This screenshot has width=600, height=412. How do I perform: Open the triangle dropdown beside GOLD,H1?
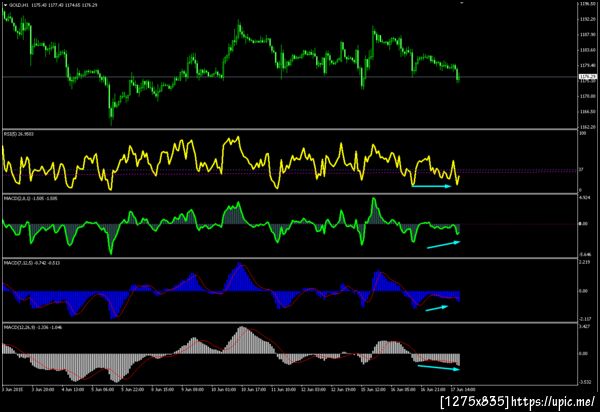tap(5, 5)
